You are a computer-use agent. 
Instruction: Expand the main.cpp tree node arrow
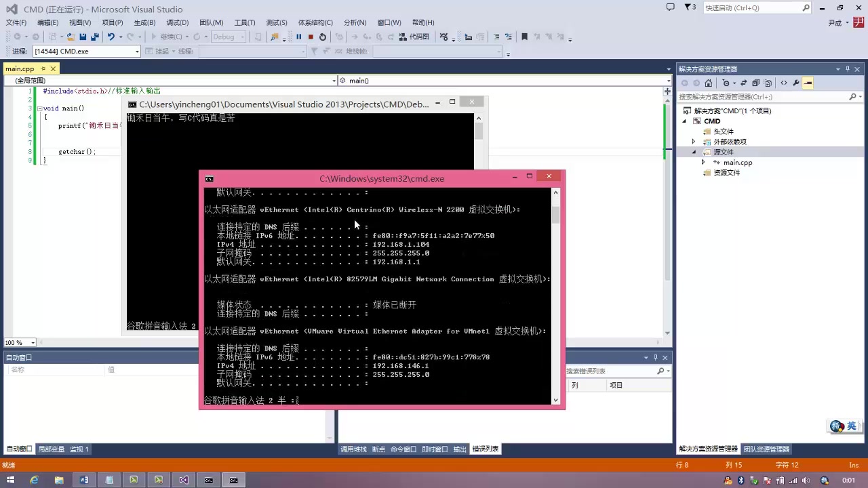click(x=703, y=163)
